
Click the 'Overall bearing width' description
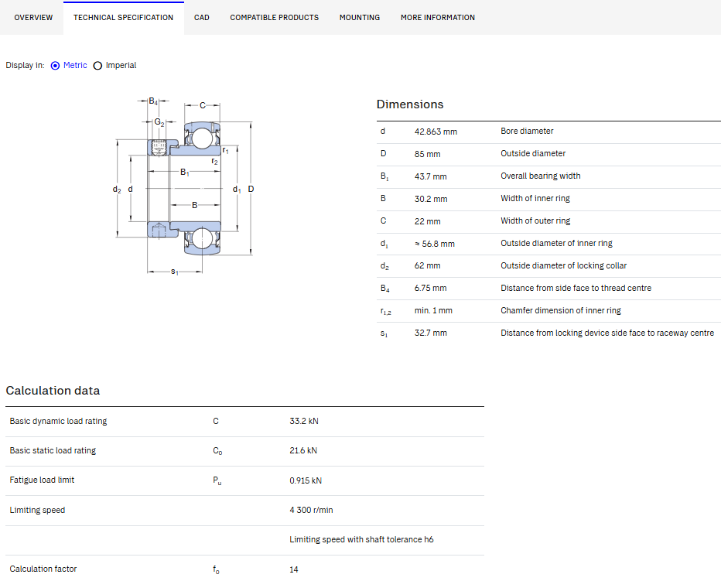[x=540, y=176]
